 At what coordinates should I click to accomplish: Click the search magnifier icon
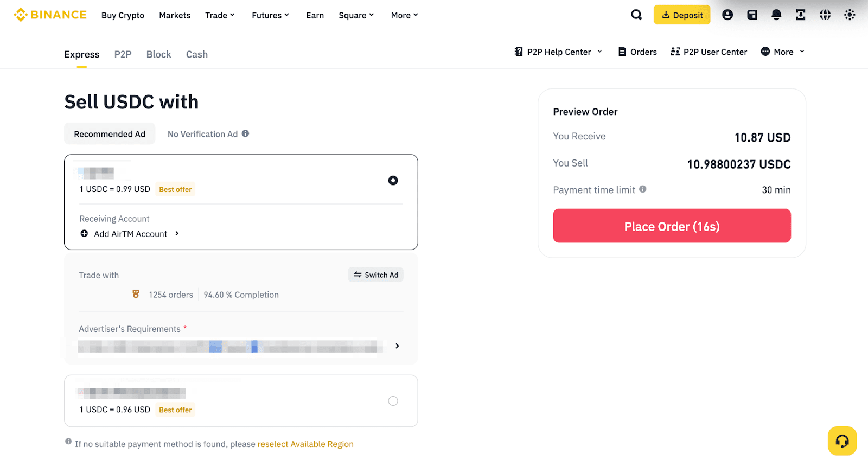(636, 15)
